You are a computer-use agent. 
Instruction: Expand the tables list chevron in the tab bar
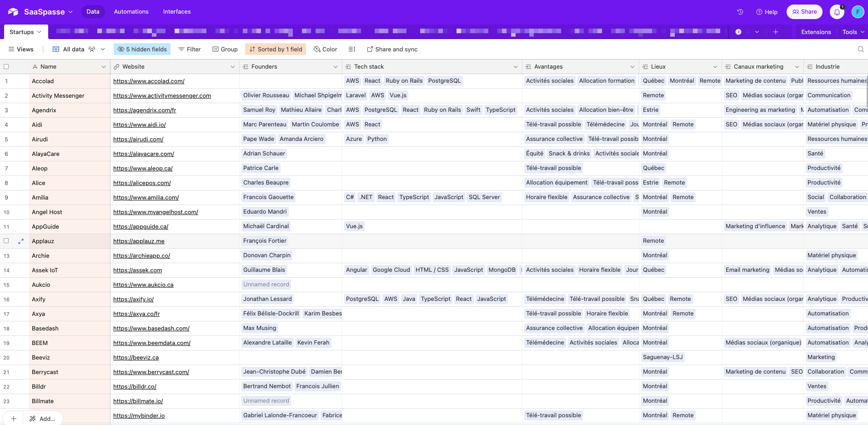[757, 32]
